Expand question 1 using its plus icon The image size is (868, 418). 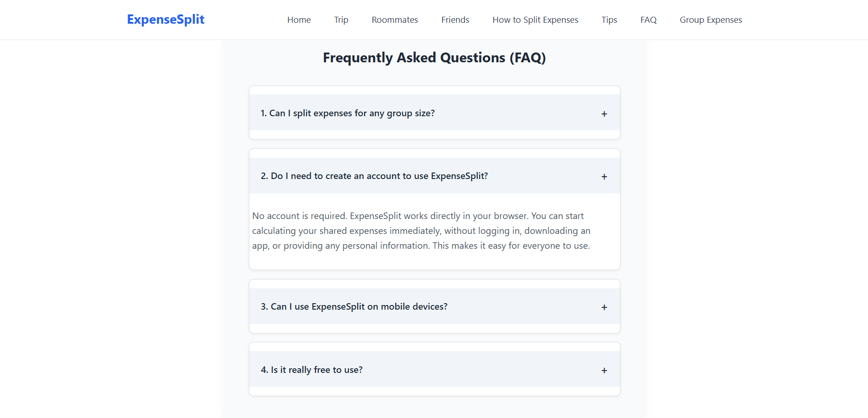(x=604, y=114)
